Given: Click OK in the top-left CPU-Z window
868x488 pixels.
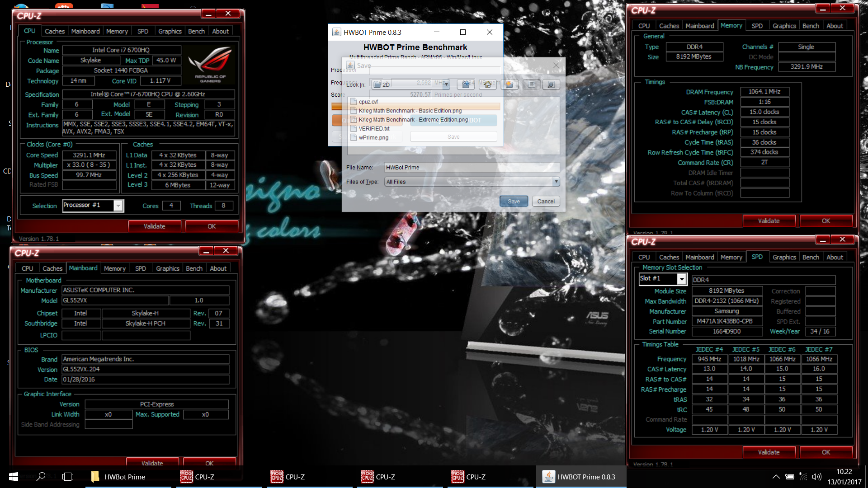Looking at the screenshot, I should pyautogui.click(x=212, y=226).
